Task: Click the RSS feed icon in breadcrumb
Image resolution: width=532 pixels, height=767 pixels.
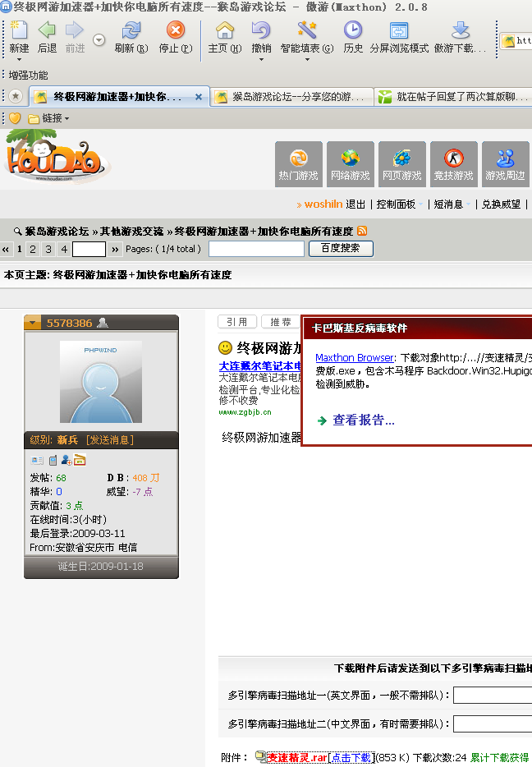Action: [362, 231]
